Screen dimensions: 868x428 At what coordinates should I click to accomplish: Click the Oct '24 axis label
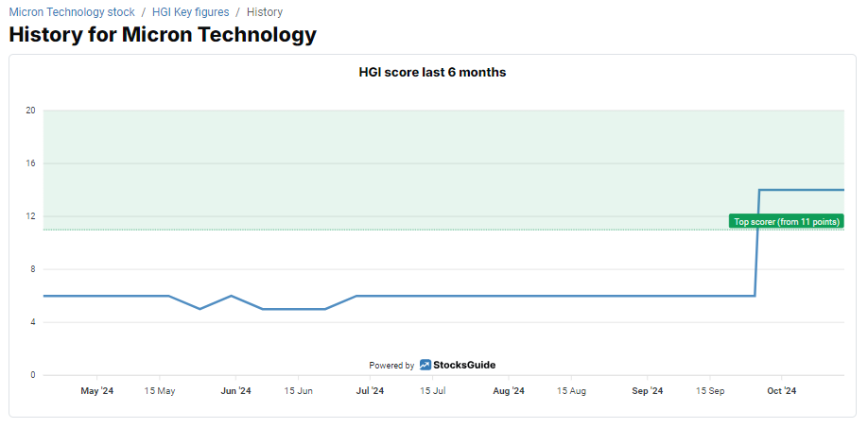[782, 391]
